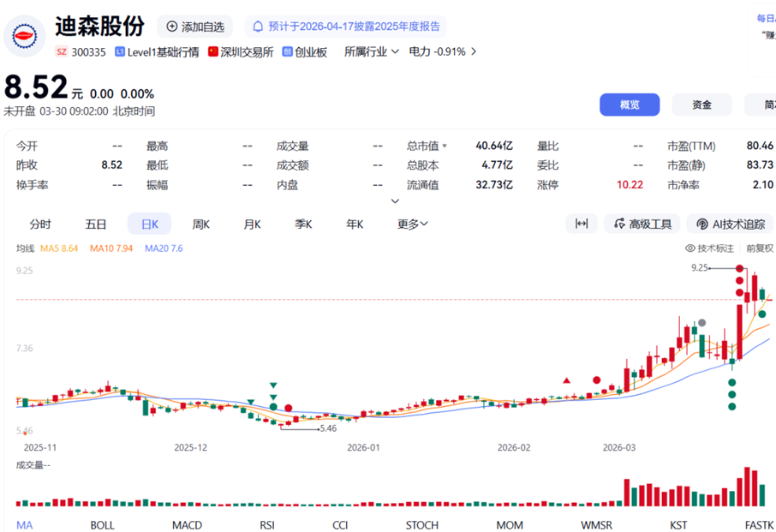
Task: Click the 概览 overview button
Action: click(x=630, y=105)
